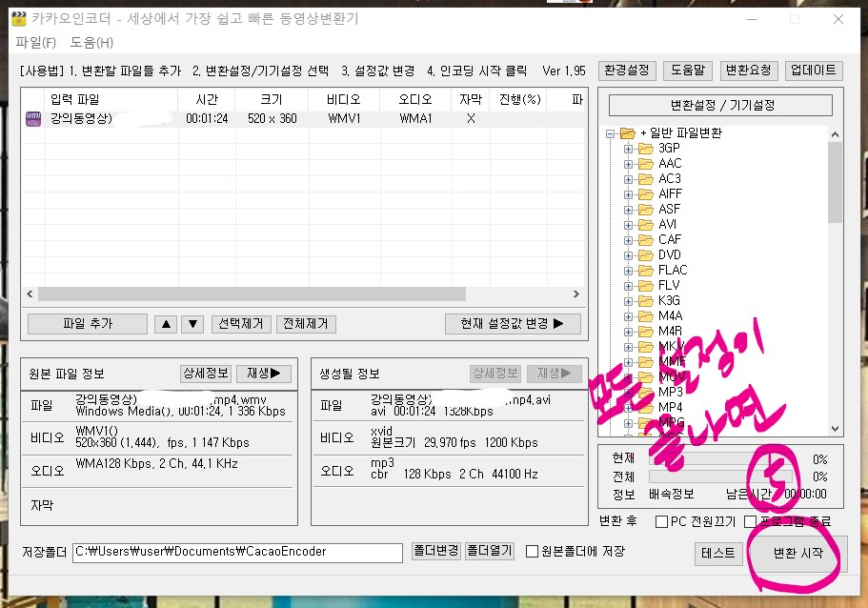The width and height of the screenshot is (868, 608).
Task: Expand the AVI preset node
Action: pyautogui.click(x=628, y=225)
